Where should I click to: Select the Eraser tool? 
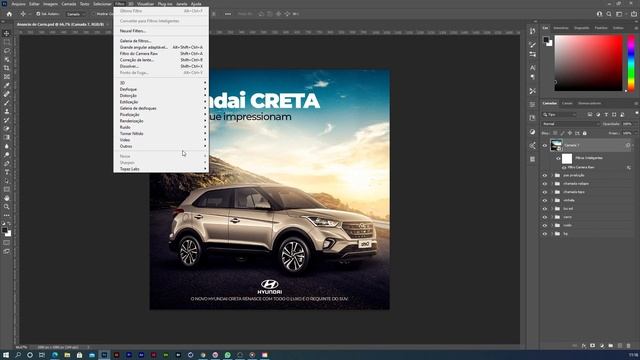[x=7, y=129]
